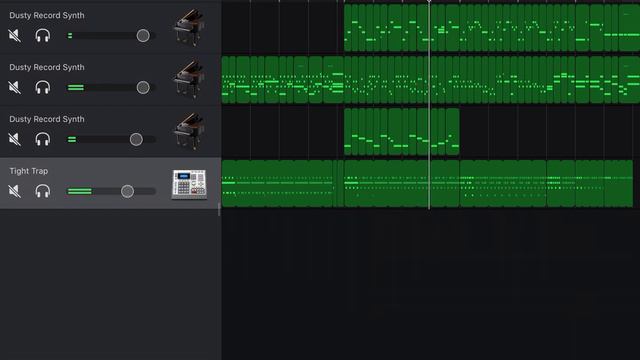The height and width of the screenshot is (360, 640).
Task: Tap the piano icon of the third track
Action: point(189,131)
